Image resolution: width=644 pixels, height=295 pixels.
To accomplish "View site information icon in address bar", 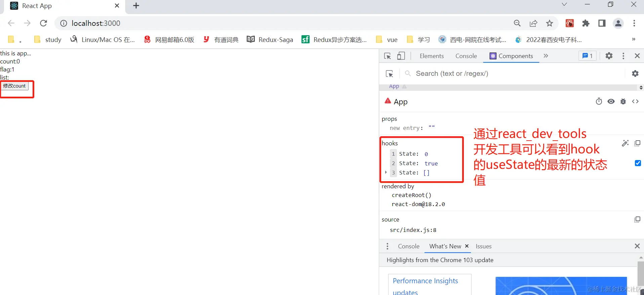I will [64, 23].
